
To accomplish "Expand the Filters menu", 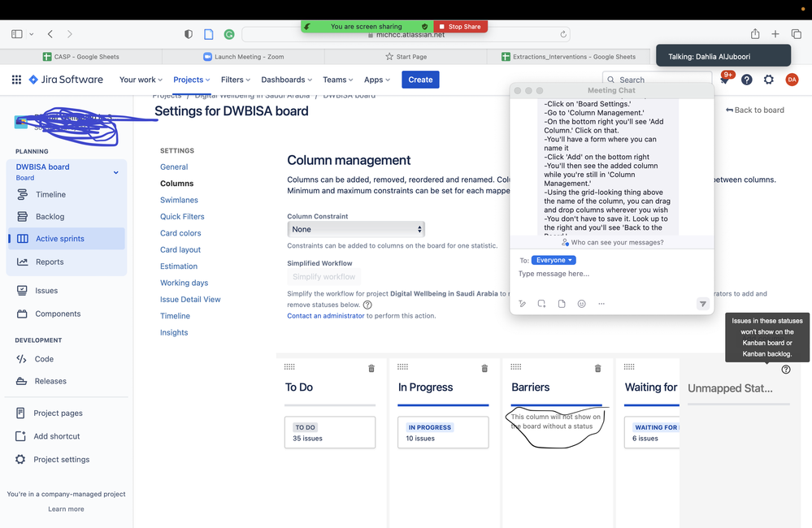I will pos(236,80).
